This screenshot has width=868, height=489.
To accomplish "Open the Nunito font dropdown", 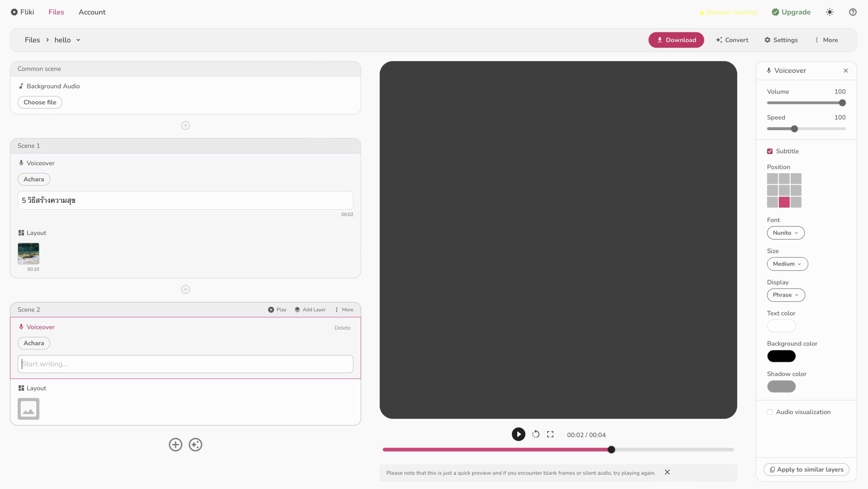I will click(x=785, y=233).
